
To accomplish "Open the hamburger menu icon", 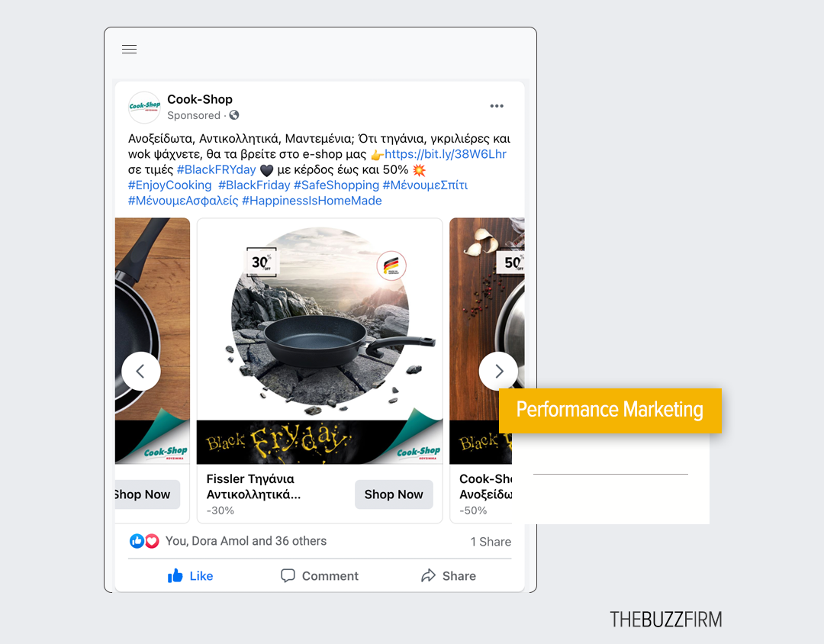I will (129, 50).
